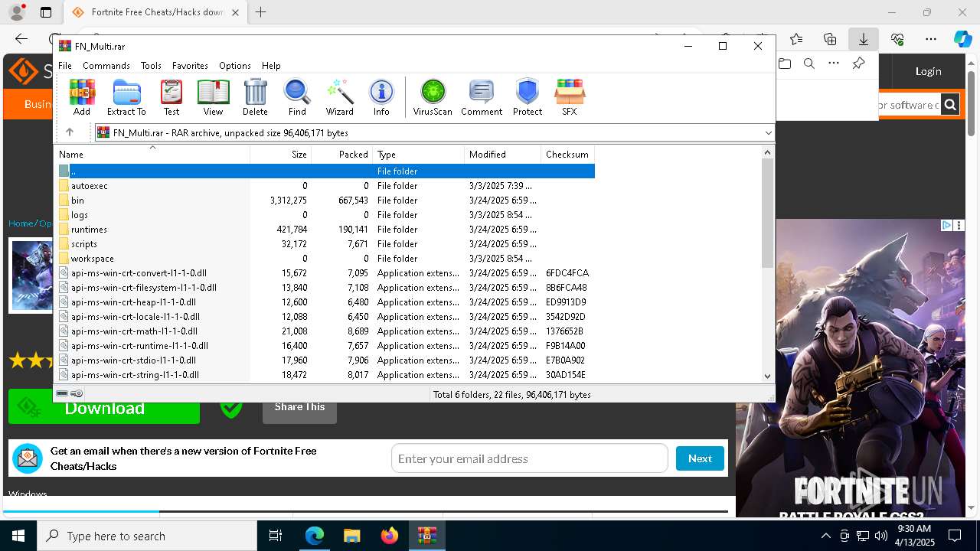The height and width of the screenshot is (551, 980).
Task: Click the Extract To toolbar icon
Action: coord(126,97)
